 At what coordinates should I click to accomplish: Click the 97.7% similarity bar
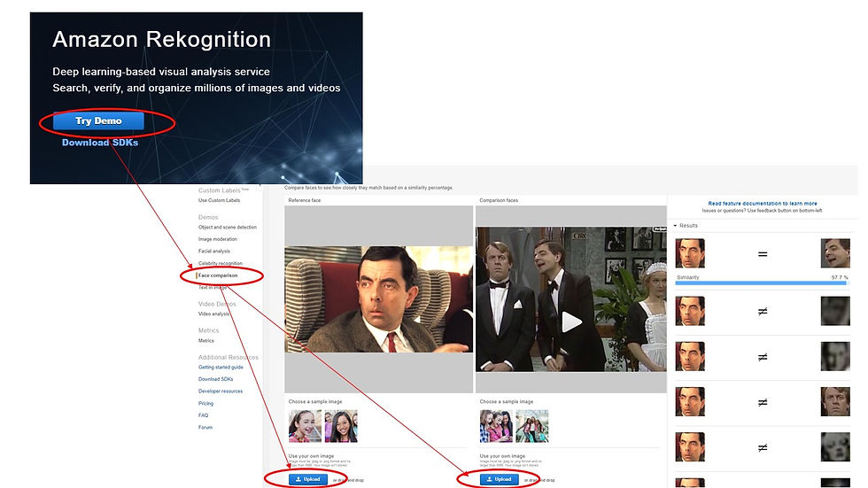pos(761,283)
